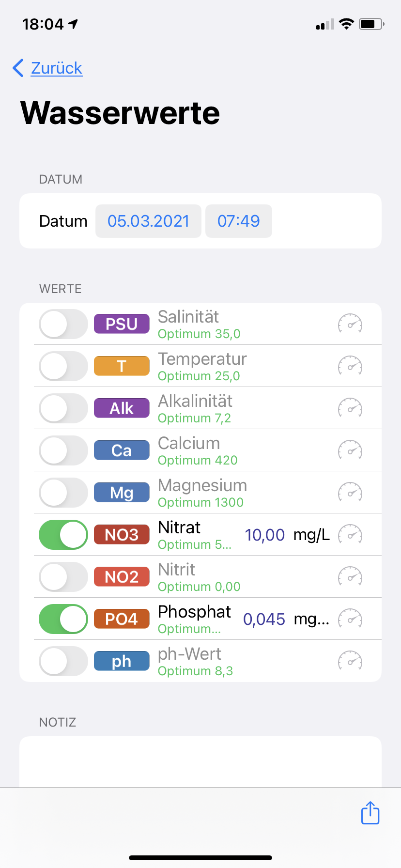Go back with the Zurück link
This screenshot has width=401, height=868.
[x=47, y=68]
